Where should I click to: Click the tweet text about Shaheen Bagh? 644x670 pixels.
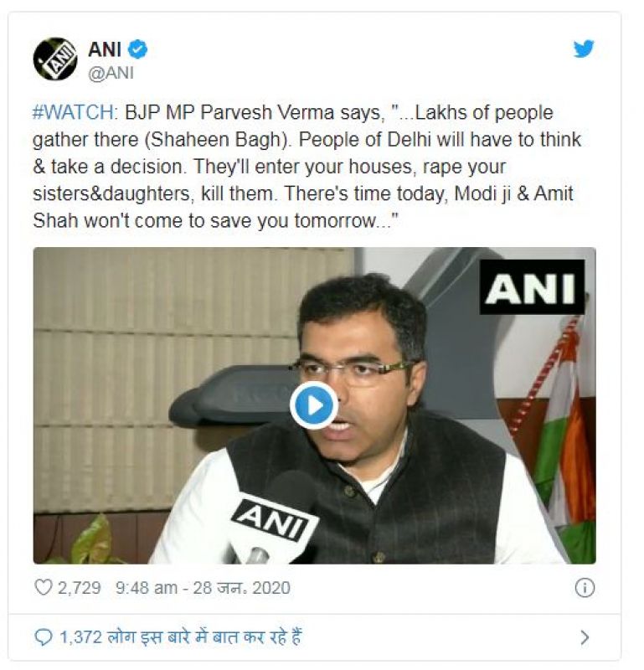(x=307, y=167)
